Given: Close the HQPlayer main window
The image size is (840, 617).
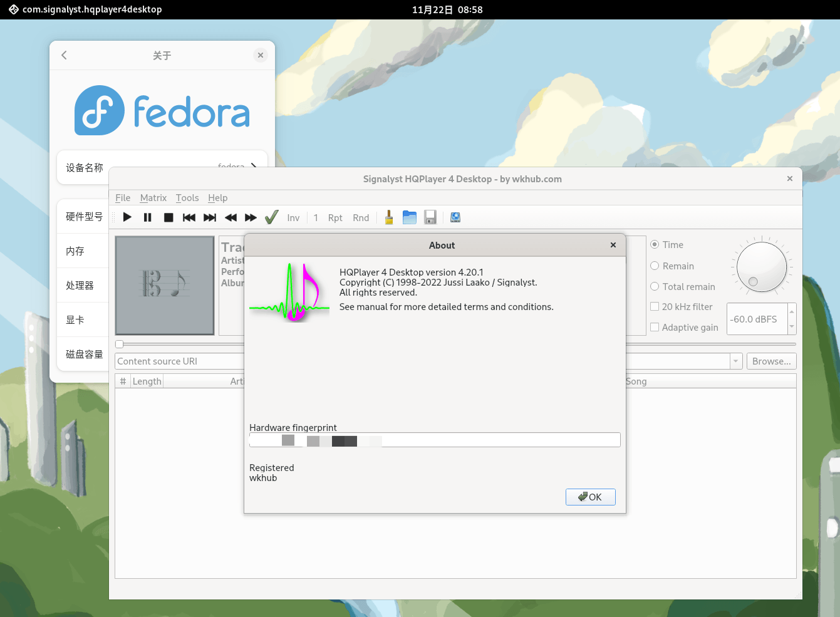Looking at the screenshot, I should 790,179.
